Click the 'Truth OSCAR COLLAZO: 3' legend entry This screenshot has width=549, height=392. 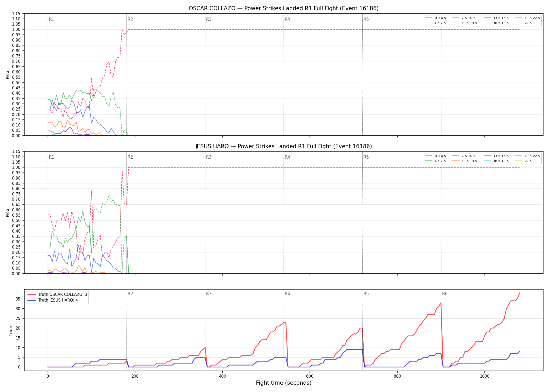[x=57, y=295]
